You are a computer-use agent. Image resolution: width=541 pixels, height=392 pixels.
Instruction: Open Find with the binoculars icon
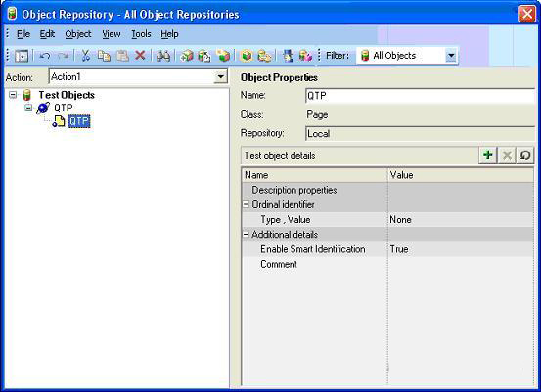coord(163,56)
